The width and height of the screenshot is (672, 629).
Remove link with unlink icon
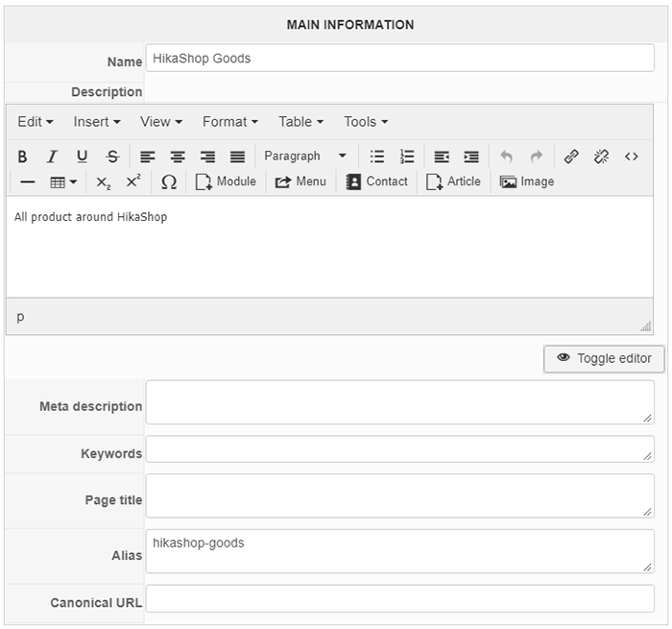coord(601,157)
